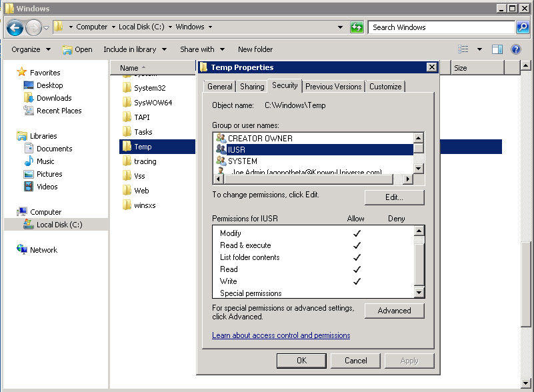Open the recent pages dropdown arrow
This screenshot has height=392, width=534.
(x=46, y=27)
